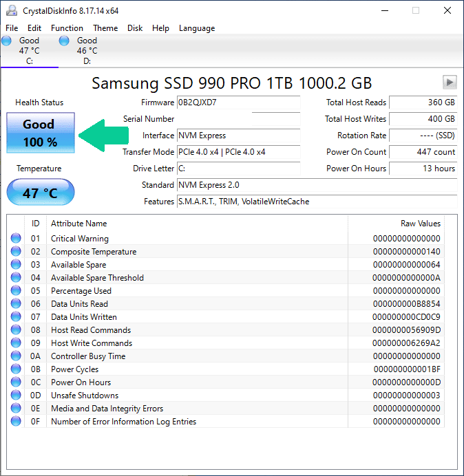
Task: Open the Edit menu
Action: (x=34, y=28)
